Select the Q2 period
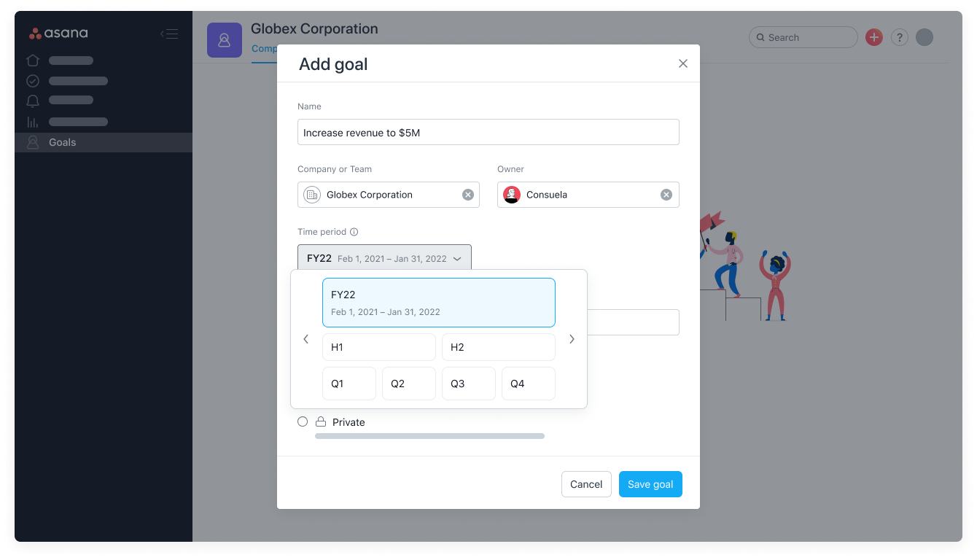 coord(409,384)
